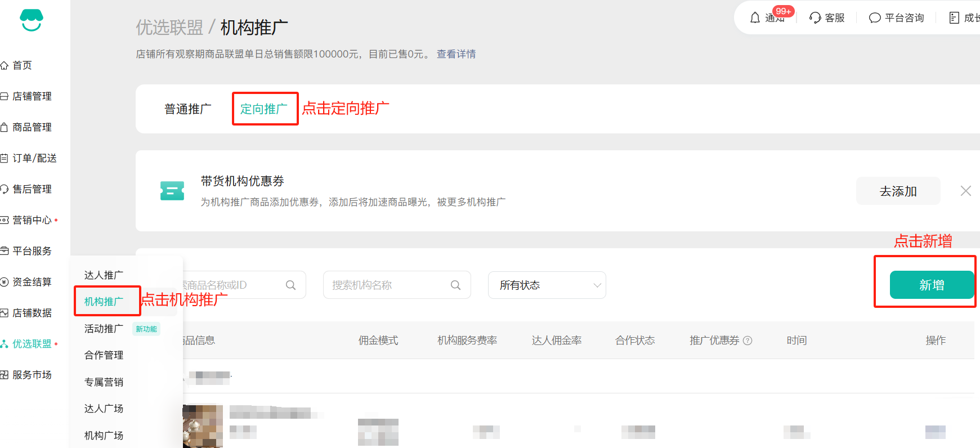The width and height of the screenshot is (980, 448).
Task: Switch to the 普通推广 tab
Action: 187,109
